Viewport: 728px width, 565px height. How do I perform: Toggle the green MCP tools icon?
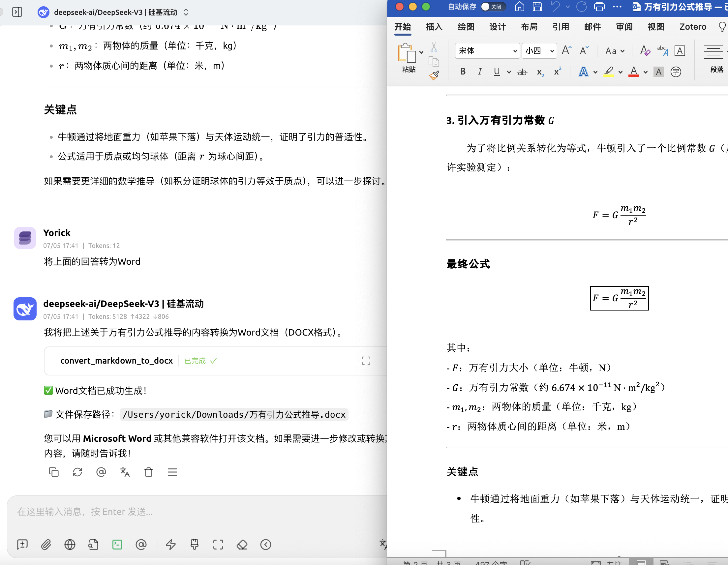click(117, 545)
